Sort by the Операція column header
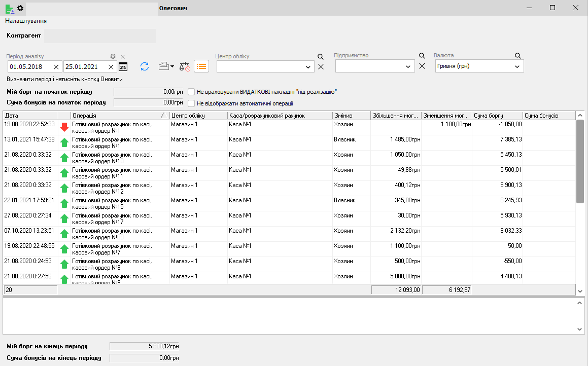This screenshot has height=366, width=588. [x=120, y=116]
